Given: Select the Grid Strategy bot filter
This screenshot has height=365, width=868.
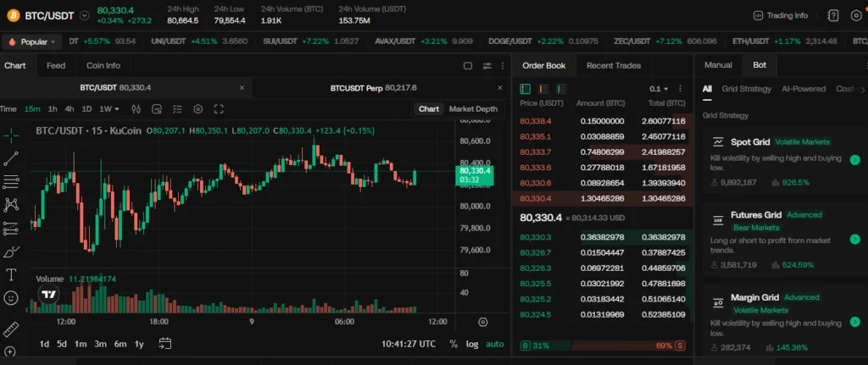Looking at the screenshot, I should point(746,88).
